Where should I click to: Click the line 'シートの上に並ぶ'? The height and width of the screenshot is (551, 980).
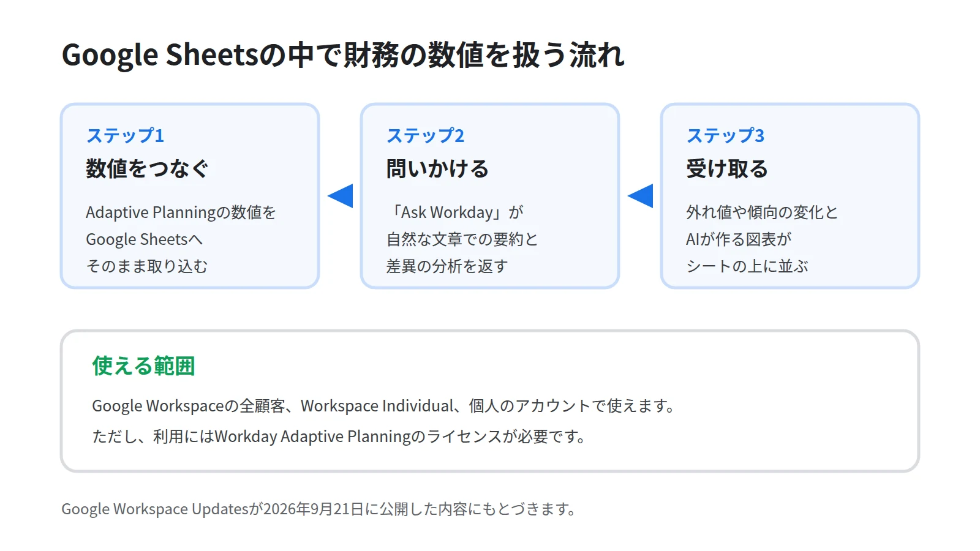tap(747, 266)
